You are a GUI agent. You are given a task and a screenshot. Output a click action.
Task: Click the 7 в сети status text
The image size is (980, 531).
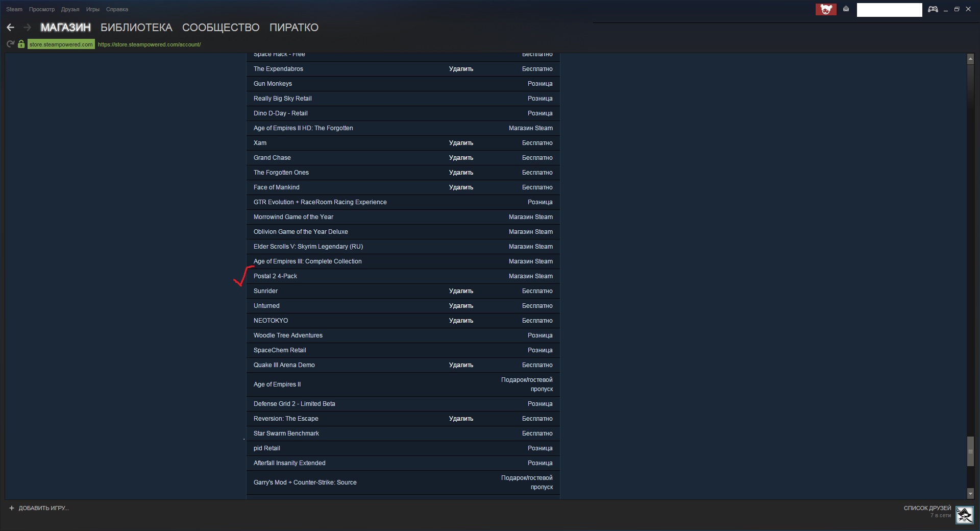click(x=941, y=515)
